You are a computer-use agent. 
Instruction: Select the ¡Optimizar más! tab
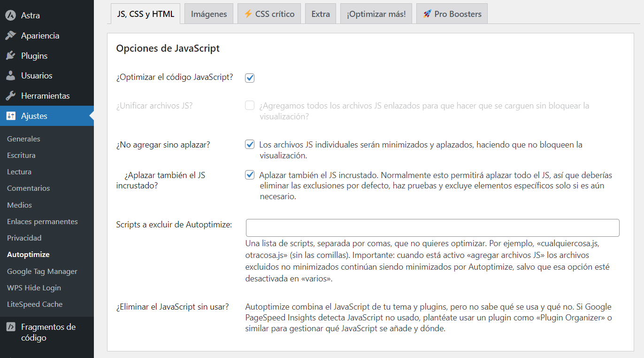(x=376, y=13)
